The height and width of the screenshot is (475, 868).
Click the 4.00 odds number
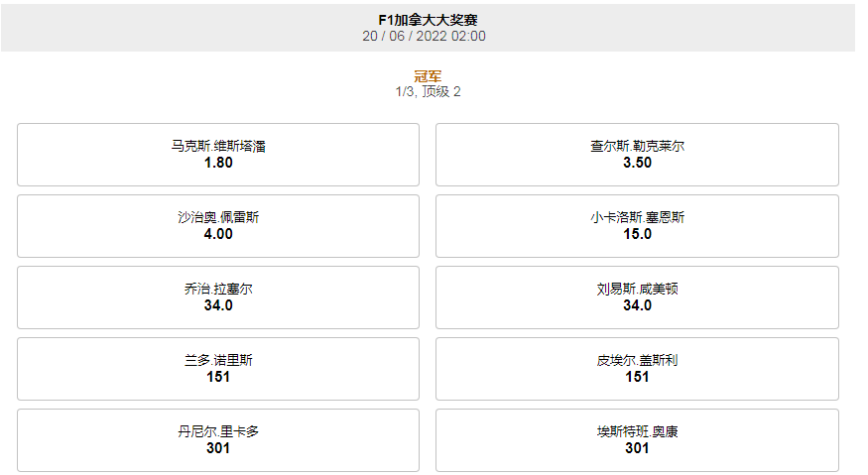click(218, 234)
